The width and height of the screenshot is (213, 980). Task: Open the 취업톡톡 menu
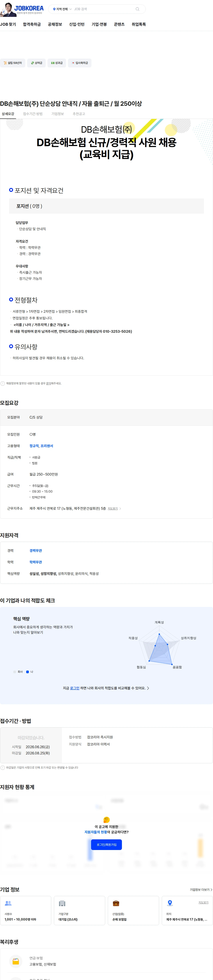pos(139,24)
